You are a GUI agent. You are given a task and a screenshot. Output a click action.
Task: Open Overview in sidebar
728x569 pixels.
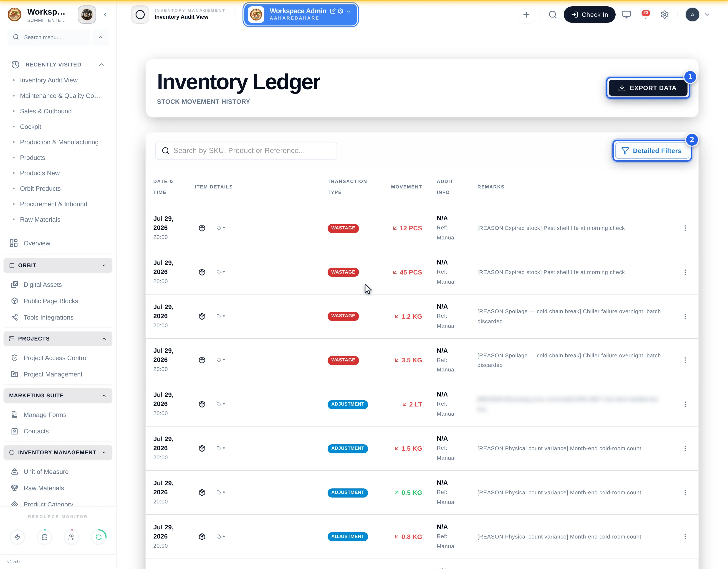pyautogui.click(x=37, y=243)
